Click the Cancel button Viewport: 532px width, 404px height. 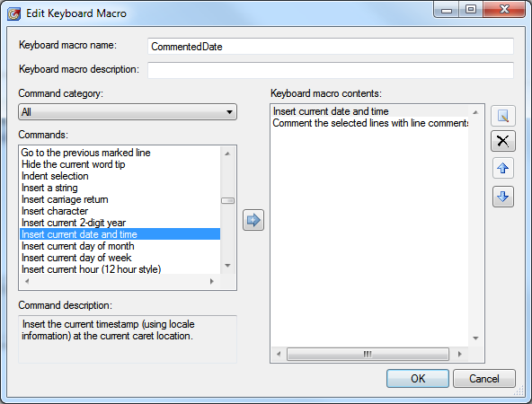pos(484,378)
